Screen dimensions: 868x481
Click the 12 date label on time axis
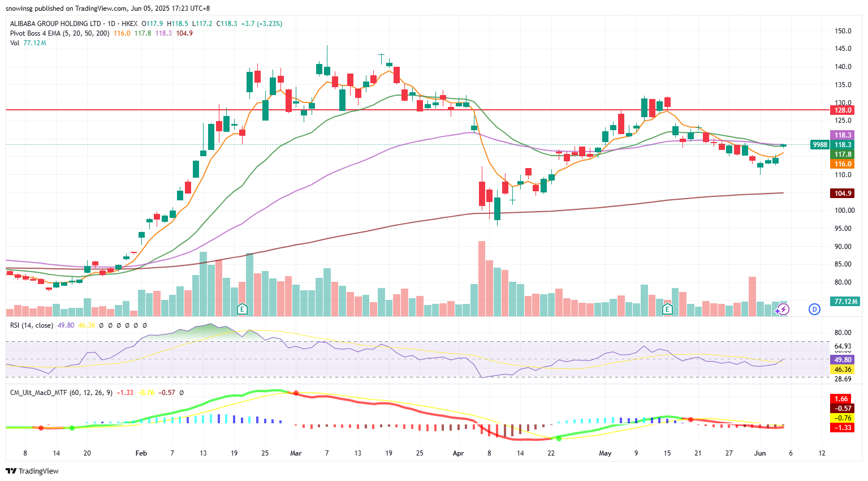tap(822, 453)
